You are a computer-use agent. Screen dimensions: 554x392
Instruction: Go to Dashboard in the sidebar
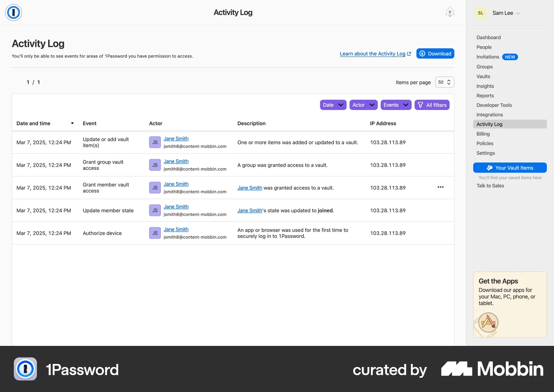(489, 37)
